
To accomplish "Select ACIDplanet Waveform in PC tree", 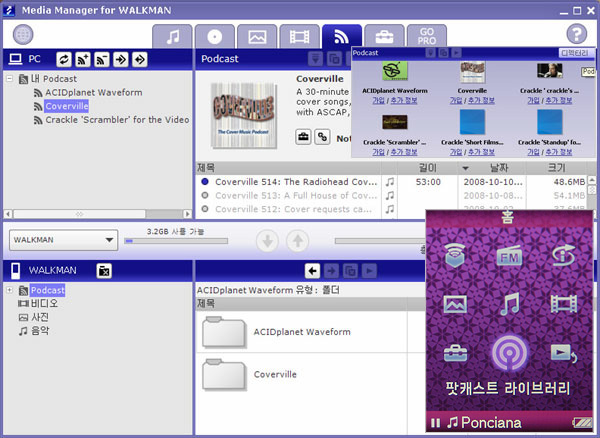I will point(93,93).
